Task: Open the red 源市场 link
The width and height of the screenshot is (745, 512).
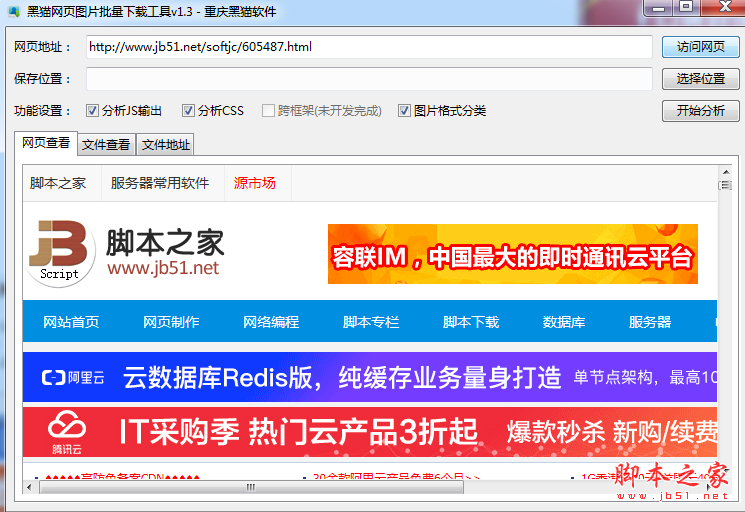Action: 255,183
